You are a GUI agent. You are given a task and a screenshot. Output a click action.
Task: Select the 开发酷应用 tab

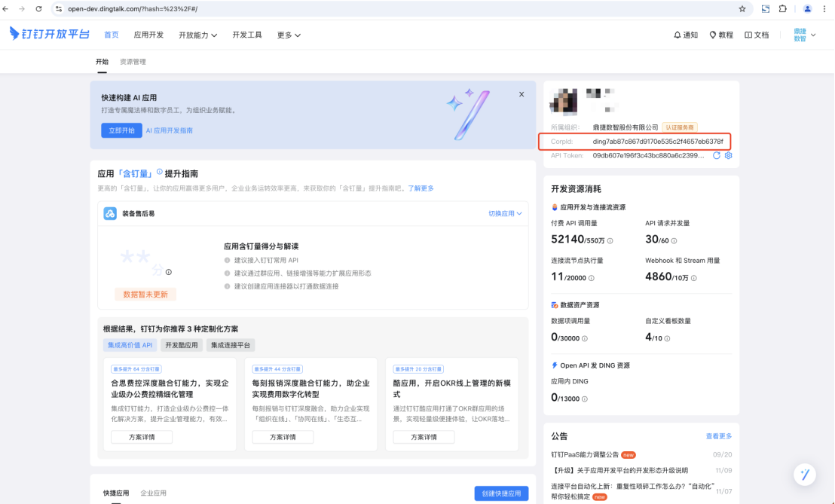(182, 345)
